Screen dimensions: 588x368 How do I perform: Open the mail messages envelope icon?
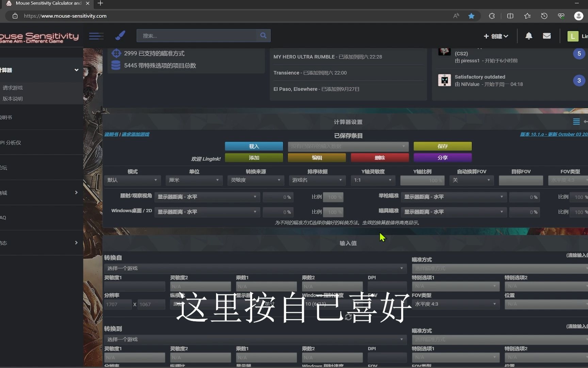point(546,36)
